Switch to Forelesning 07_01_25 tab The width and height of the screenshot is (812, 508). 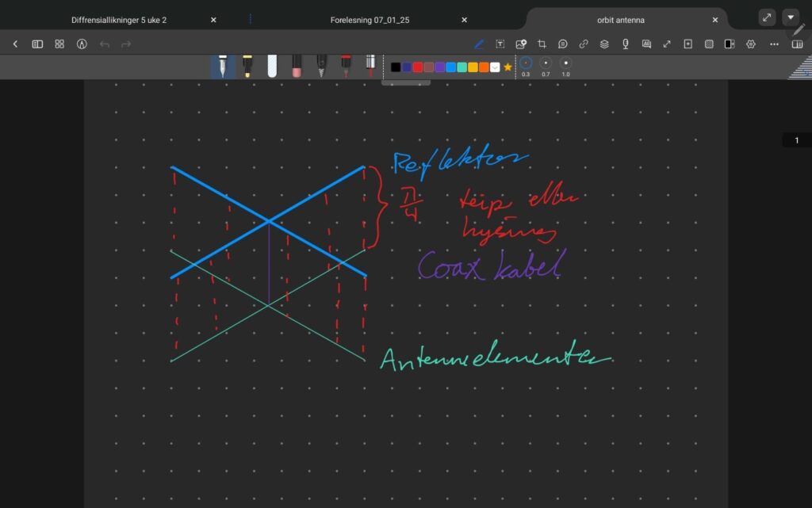point(370,20)
